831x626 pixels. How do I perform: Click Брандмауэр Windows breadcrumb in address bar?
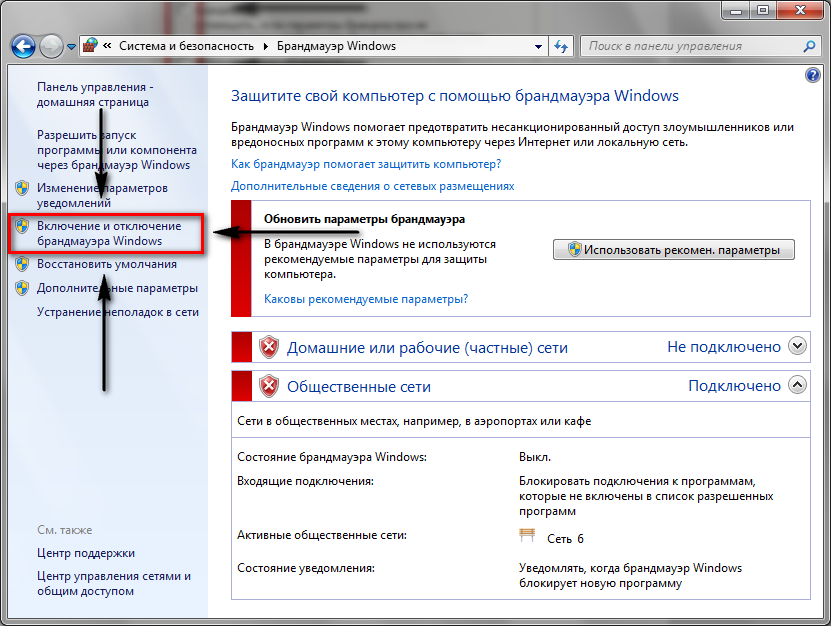337,46
